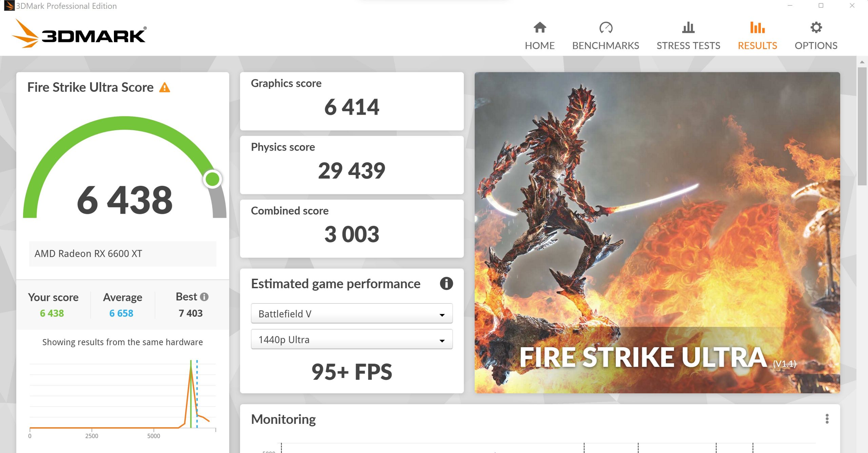Click the vertical scrollbar thumb

(862, 126)
